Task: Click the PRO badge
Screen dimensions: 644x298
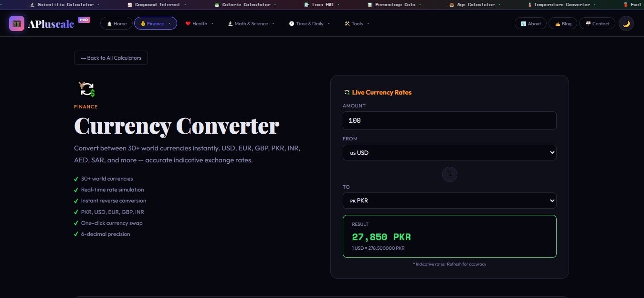Action: 84,20
